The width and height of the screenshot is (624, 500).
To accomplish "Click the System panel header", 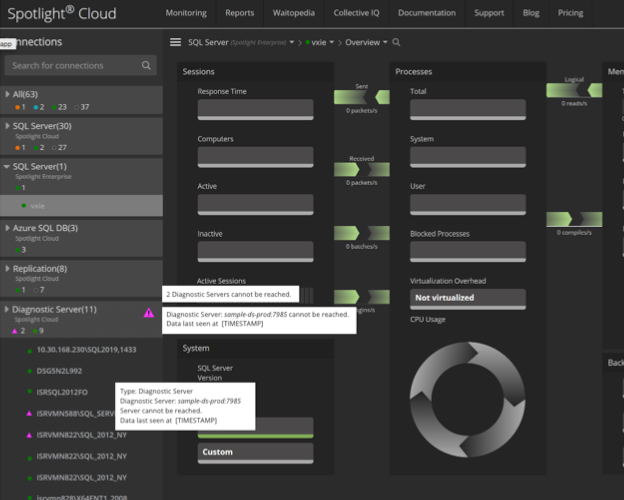I will tap(255, 348).
